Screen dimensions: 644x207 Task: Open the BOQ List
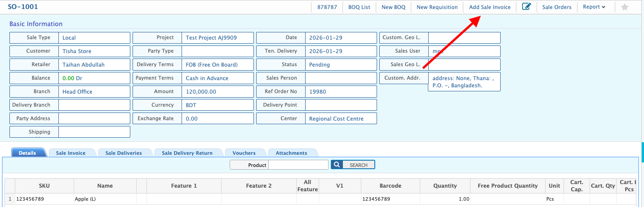click(359, 7)
